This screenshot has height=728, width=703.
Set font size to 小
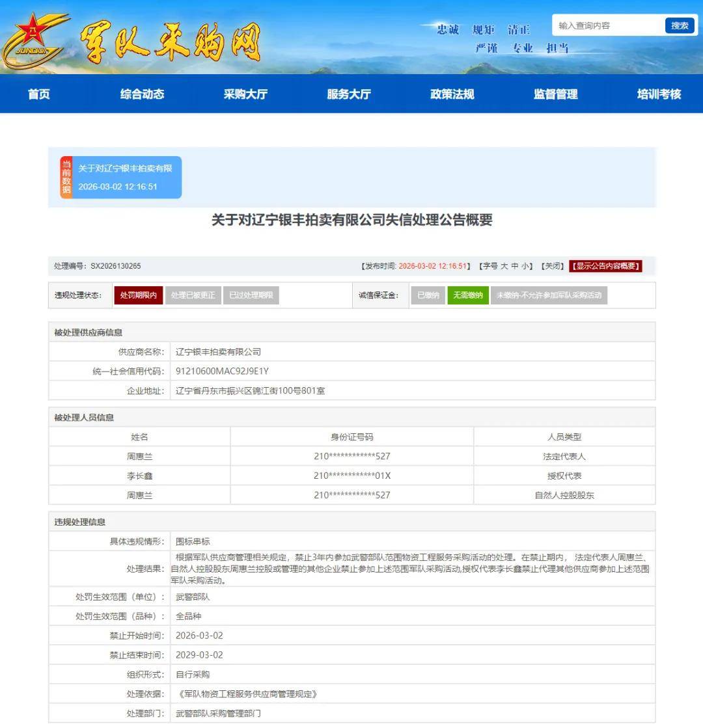pos(525,266)
